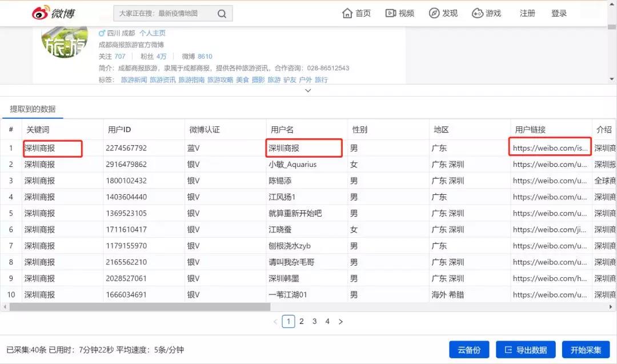Click the home house icon
Image resolution: width=617 pixels, height=364 pixels.
tap(347, 13)
